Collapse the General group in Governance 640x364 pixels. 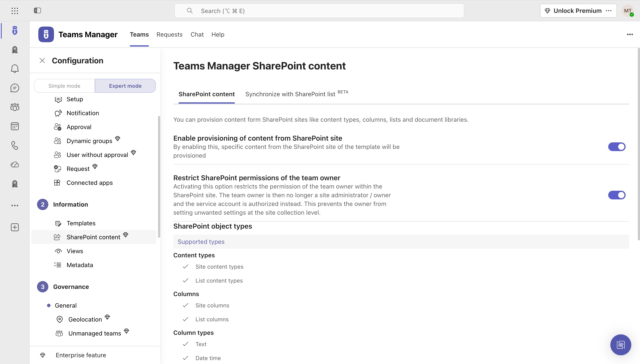click(x=66, y=305)
